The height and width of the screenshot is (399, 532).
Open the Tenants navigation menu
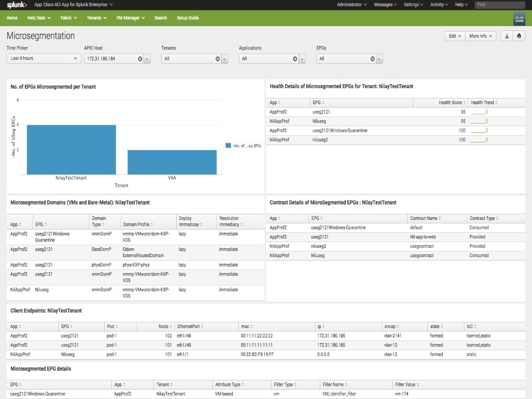click(96, 18)
